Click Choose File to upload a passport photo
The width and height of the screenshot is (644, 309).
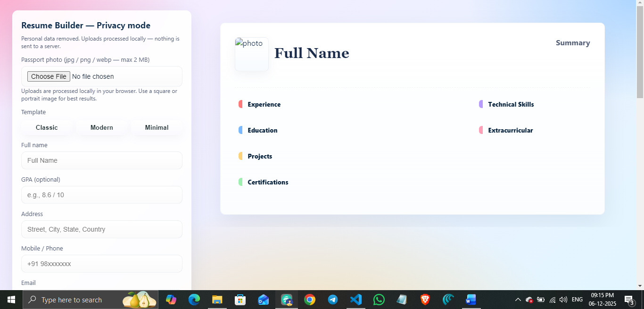point(48,76)
